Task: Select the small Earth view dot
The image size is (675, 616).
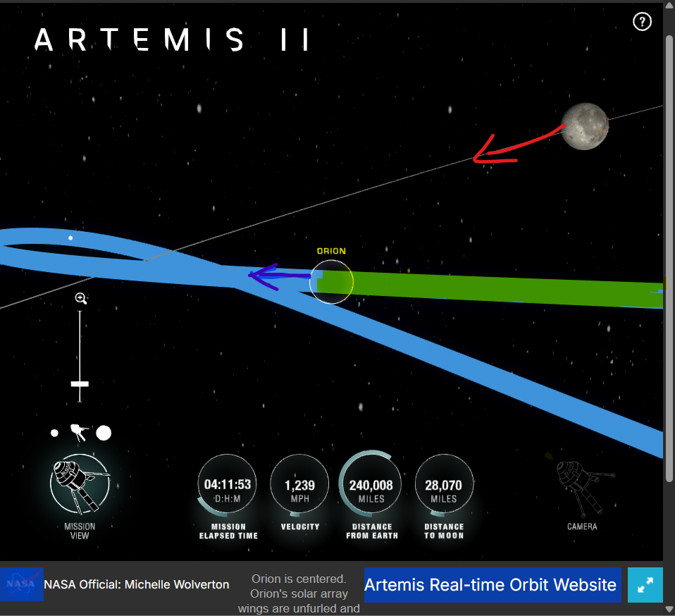Action: [x=54, y=433]
